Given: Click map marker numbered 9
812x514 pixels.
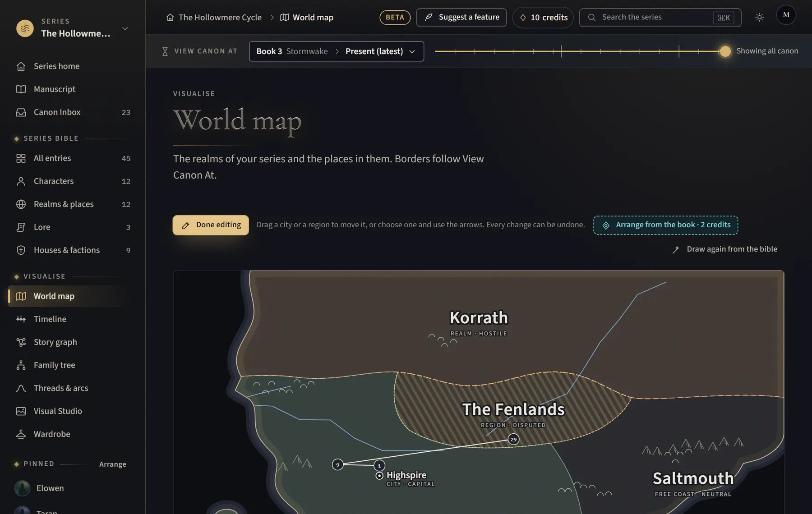Looking at the screenshot, I should [337, 464].
